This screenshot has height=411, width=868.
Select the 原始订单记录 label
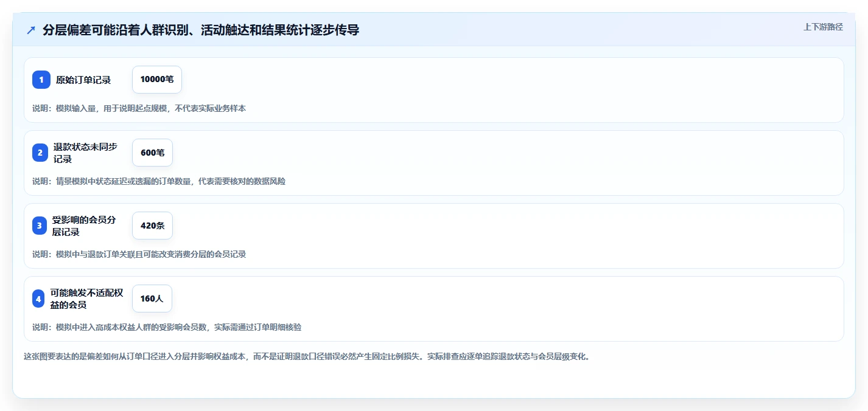[x=83, y=80]
